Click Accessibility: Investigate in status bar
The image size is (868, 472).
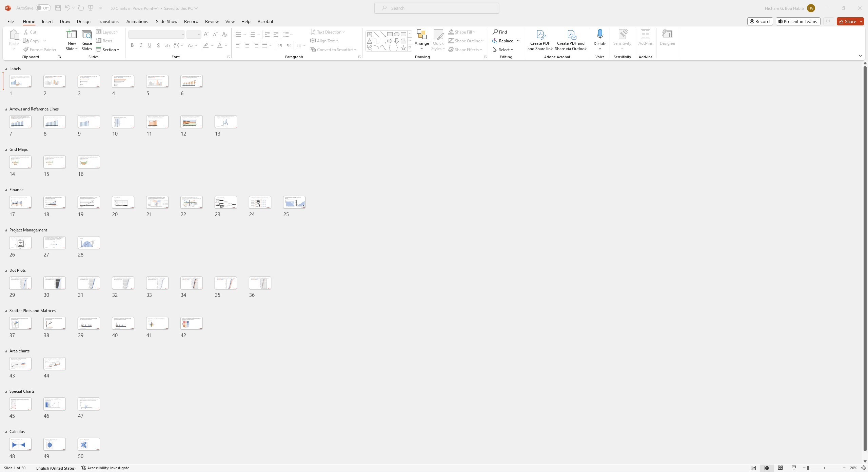(x=105, y=468)
